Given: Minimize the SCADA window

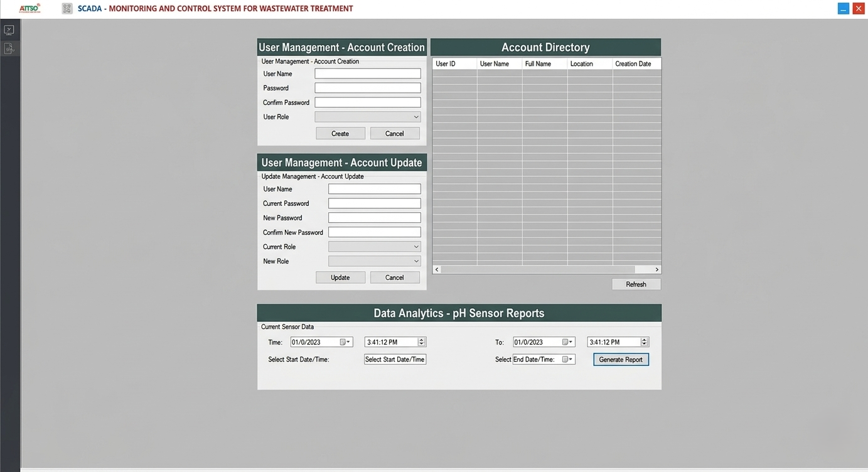Looking at the screenshot, I should coord(844,8).
